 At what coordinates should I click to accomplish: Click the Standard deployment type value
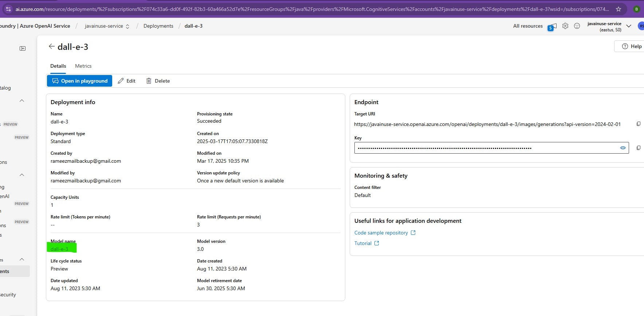click(x=60, y=141)
